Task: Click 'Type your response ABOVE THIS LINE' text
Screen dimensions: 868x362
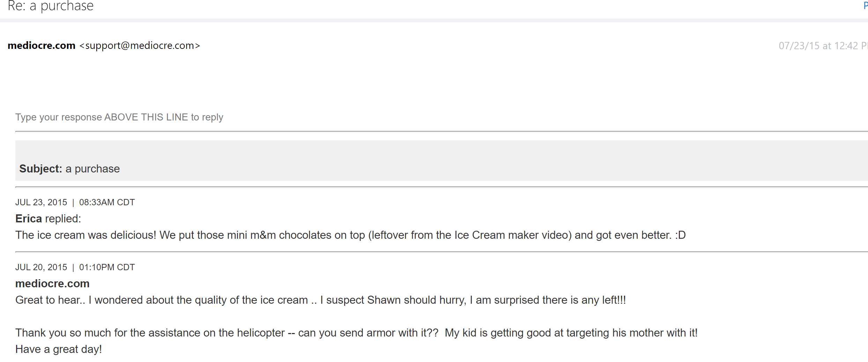Action: coord(119,117)
